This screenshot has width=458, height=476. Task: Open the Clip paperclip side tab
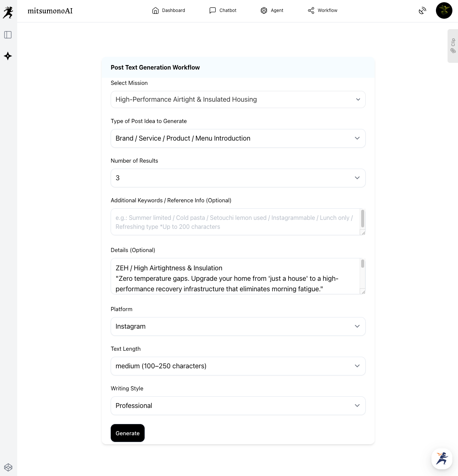pyautogui.click(x=453, y=46)
